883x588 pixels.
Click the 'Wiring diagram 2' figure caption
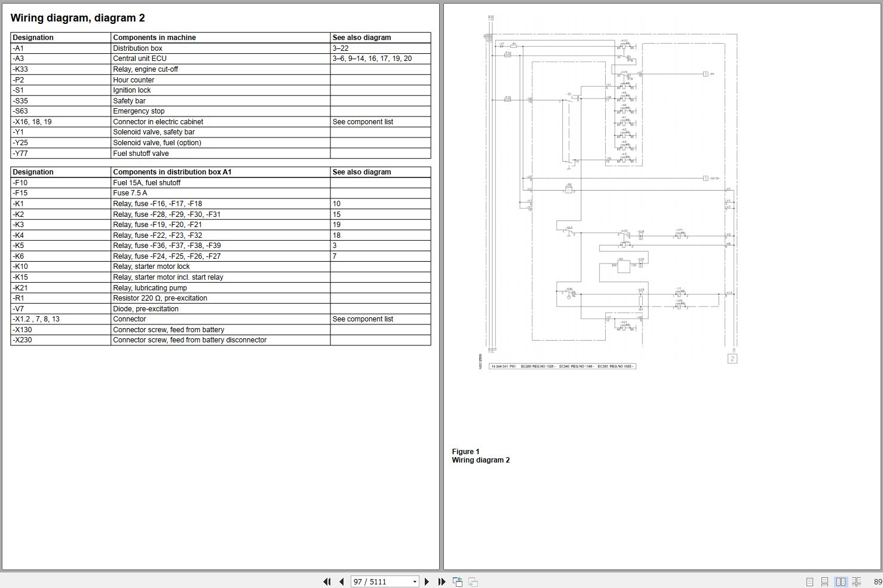(481, 460)
